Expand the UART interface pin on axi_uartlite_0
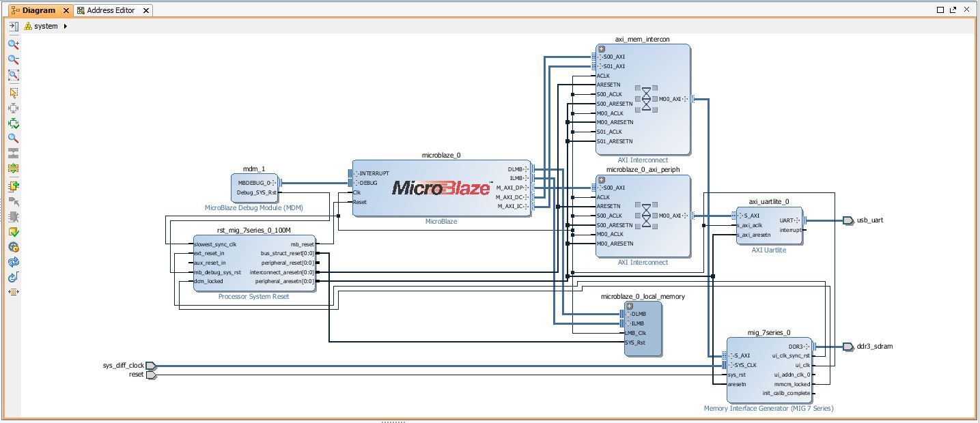 click(x=798, y=220)
